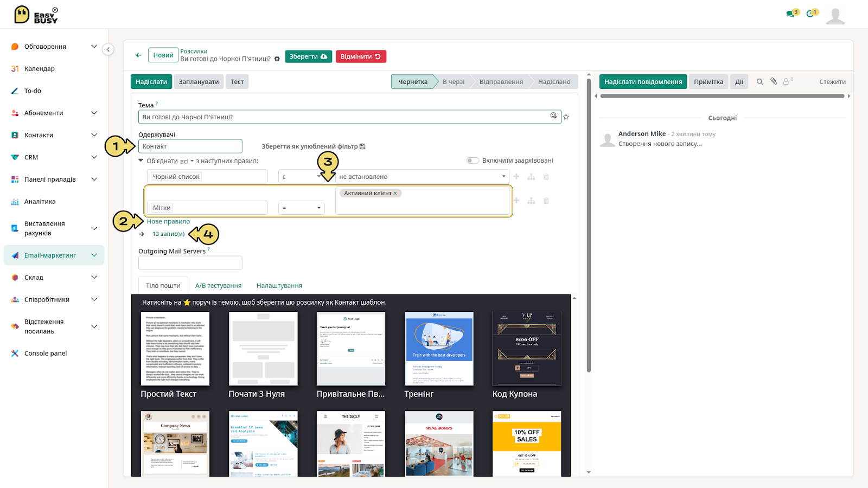Click the save-filter floppy disk icon
This screenshot has width=868, height=488.
tap(362, 146)
